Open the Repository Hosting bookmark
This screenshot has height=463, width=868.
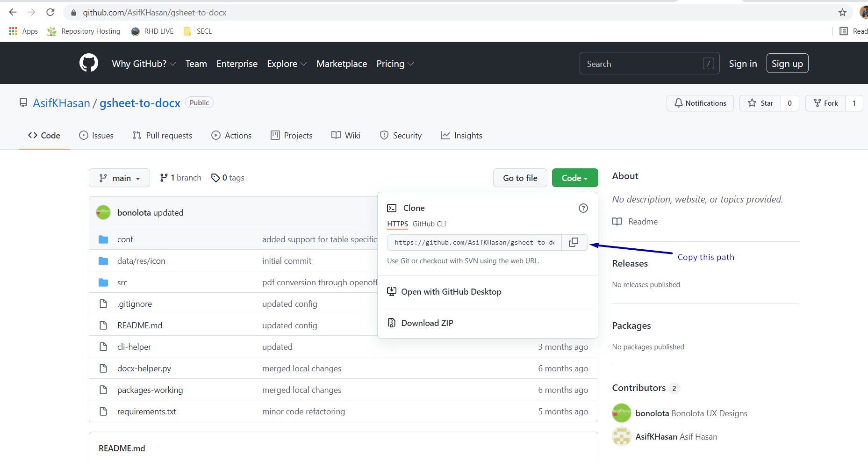[x=84, y=31]
